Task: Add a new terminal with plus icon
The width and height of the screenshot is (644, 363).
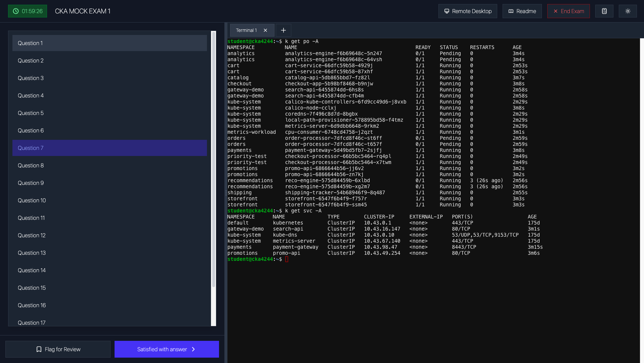Action: (283, 30)
